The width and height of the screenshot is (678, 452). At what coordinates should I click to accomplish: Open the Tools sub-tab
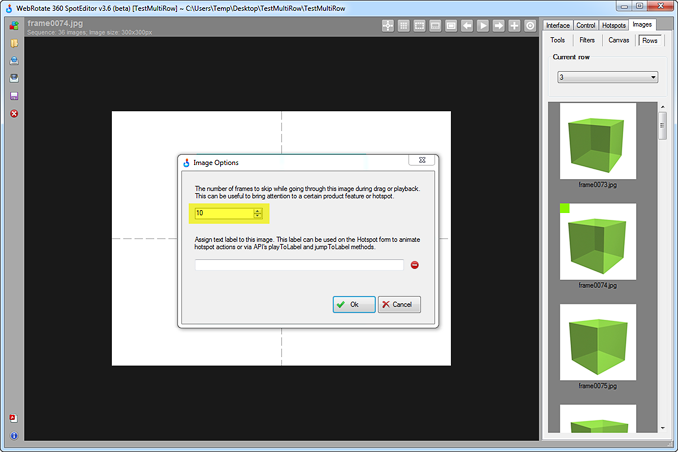pos(557,40)
